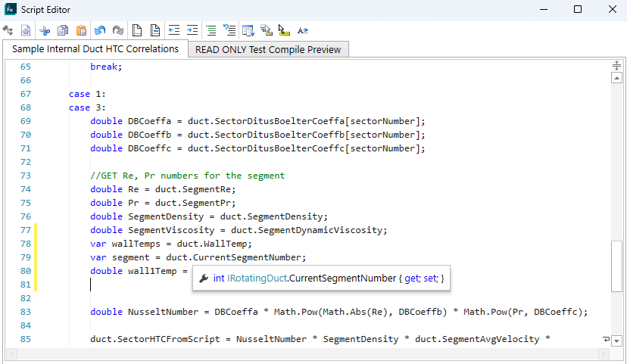This screenshot has height=364, width=627.
Task: Click the stacked windows with cursor icon
Action: (x=267, y=31)
